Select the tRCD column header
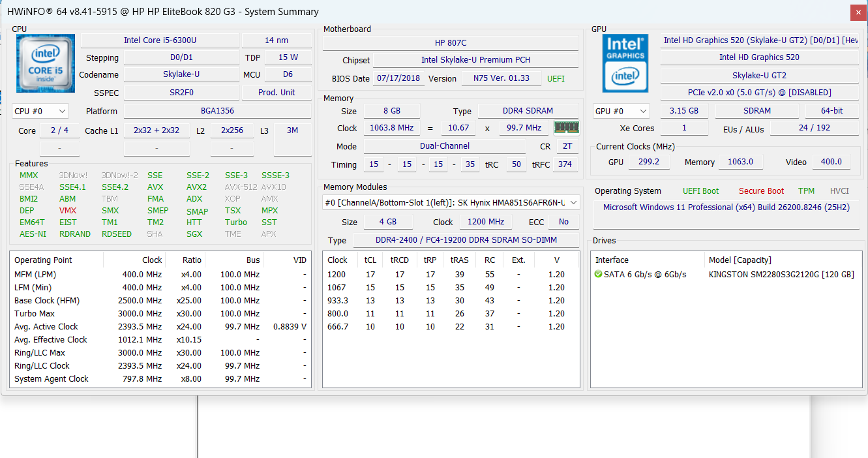Viewport: 868px width, 458px height. click(x=399, y=260)
